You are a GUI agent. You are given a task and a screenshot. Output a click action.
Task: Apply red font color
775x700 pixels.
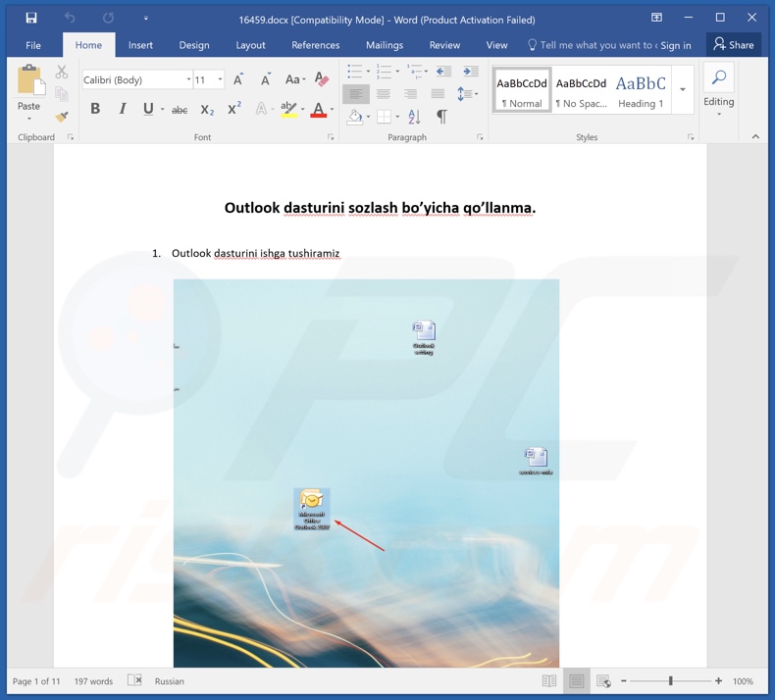click(318, 109)
